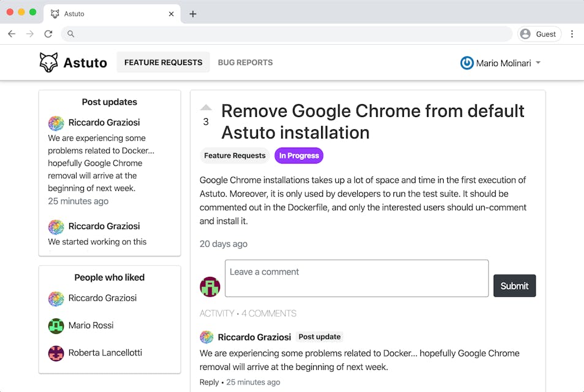Click the '25 minutes ago' comment timestamp
The image size is (584, 392).
pos(253,382)
